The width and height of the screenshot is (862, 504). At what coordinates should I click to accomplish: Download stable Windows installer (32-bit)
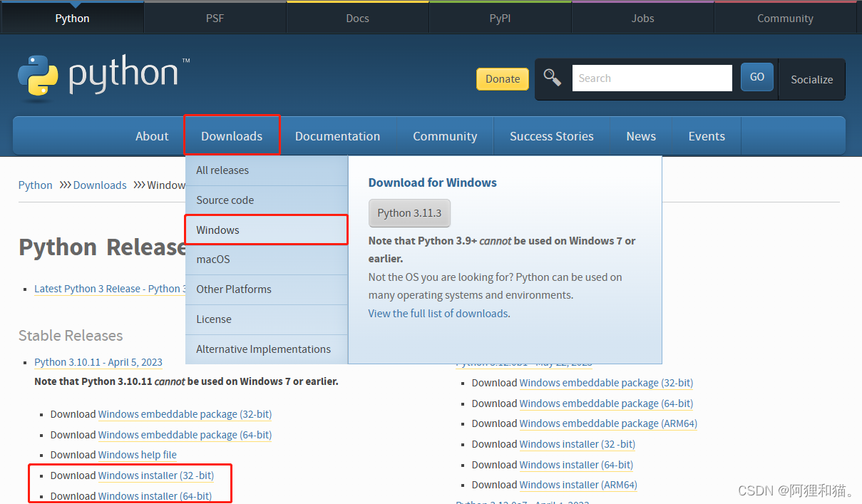coord(156,475)
